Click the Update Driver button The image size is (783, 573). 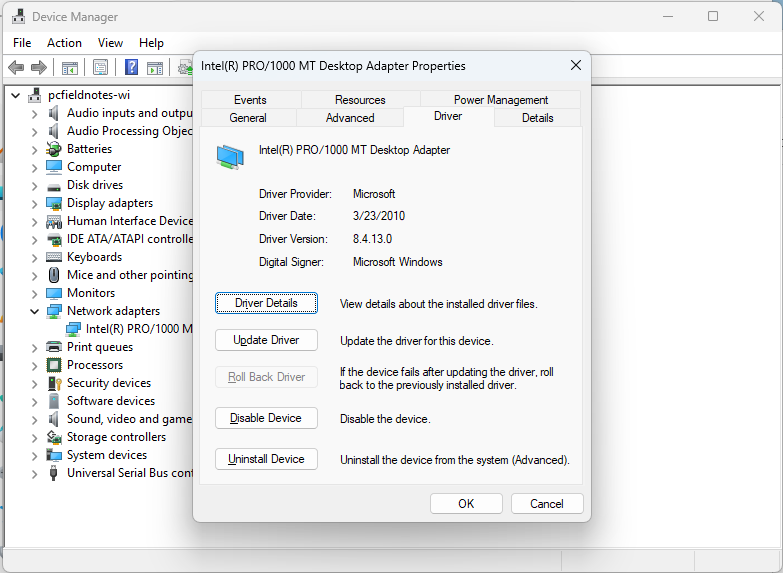(266, 340)
